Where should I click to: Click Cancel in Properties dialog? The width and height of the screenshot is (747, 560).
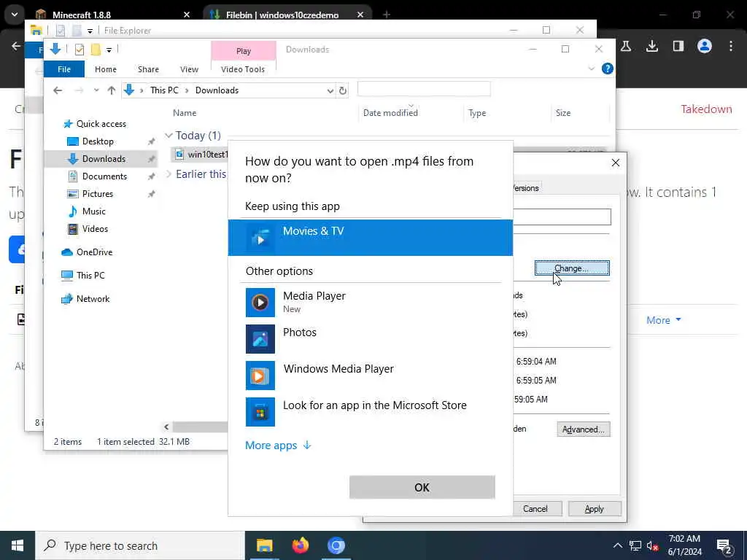point(535,508)
